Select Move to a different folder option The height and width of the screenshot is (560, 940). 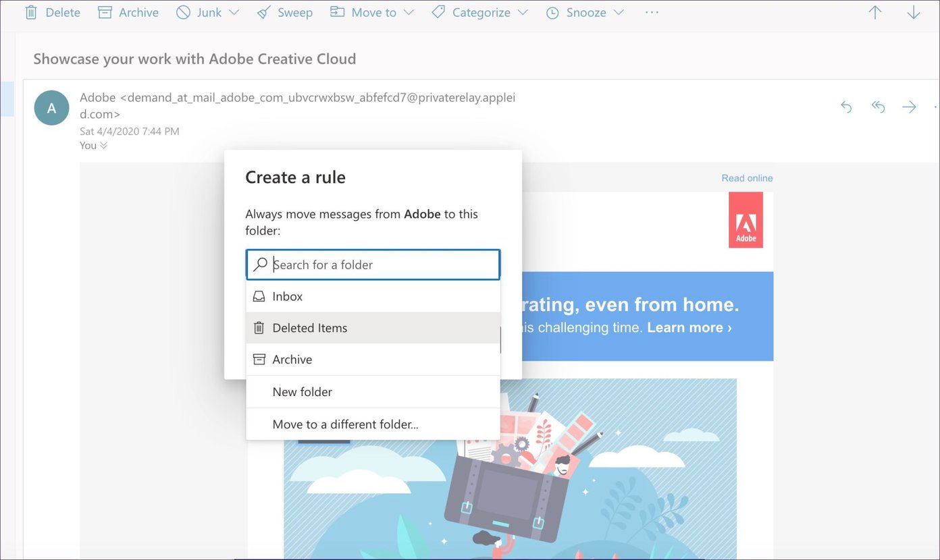(x=345, y=424)
